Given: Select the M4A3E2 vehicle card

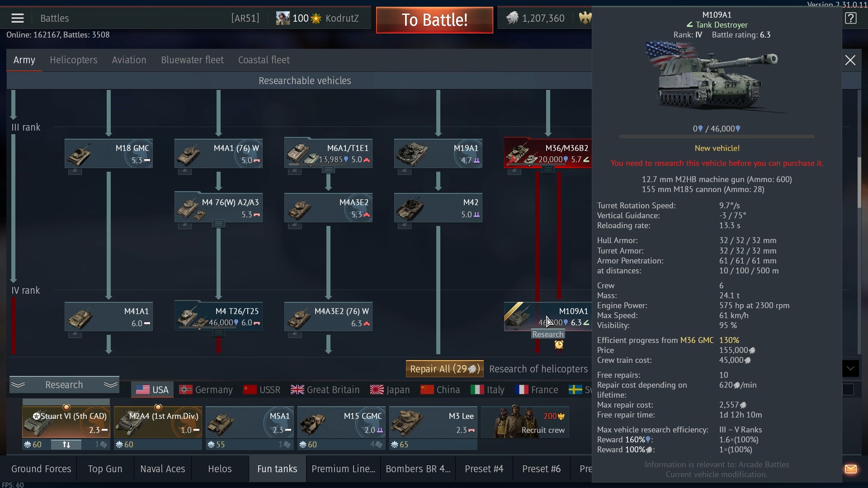Looking at the screenshot, I should [x=328, y=208].
